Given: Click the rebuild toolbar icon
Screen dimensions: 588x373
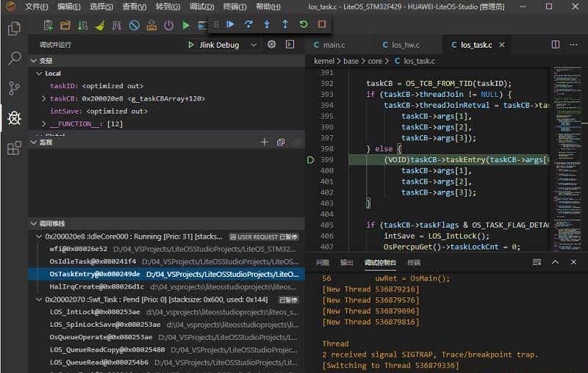Looking at the screenshot, I should click(x=117, y=25).
